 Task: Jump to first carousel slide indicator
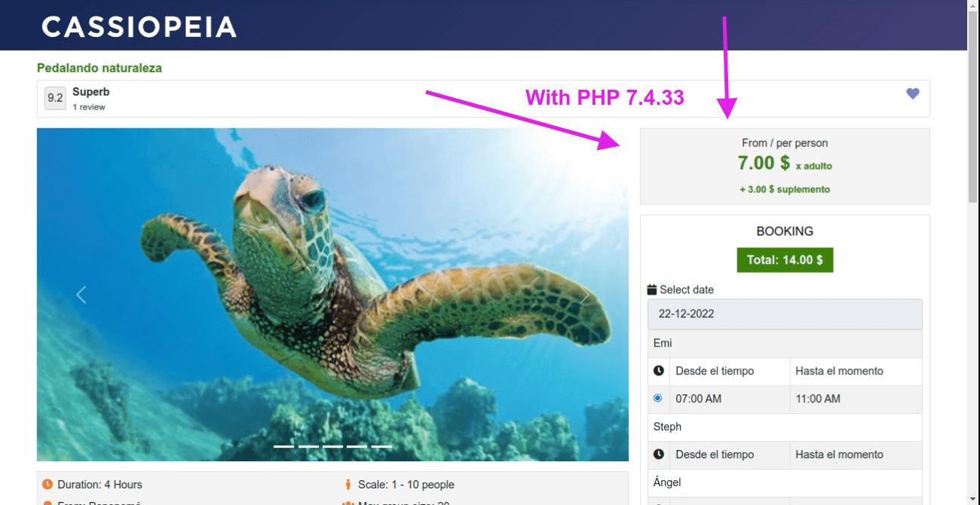tap(283, 446)
